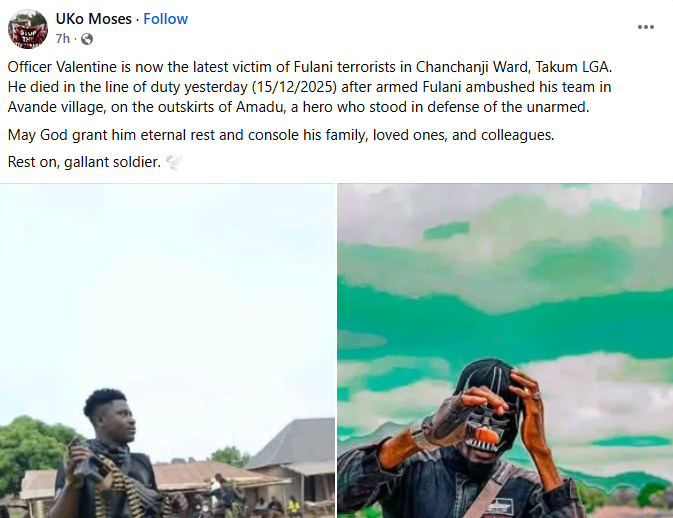Open UKo Moses profile picture
The image size is (673, 518).
(x=28, y=29)
